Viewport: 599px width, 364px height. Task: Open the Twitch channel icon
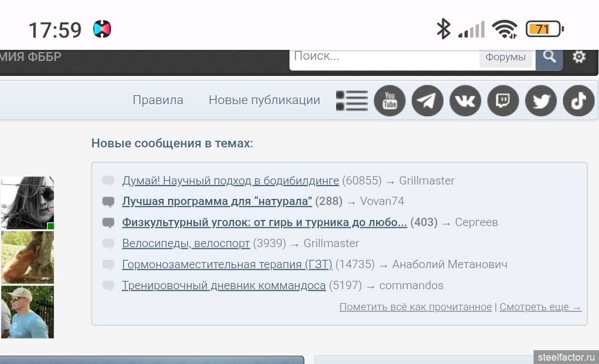point(502,101)
